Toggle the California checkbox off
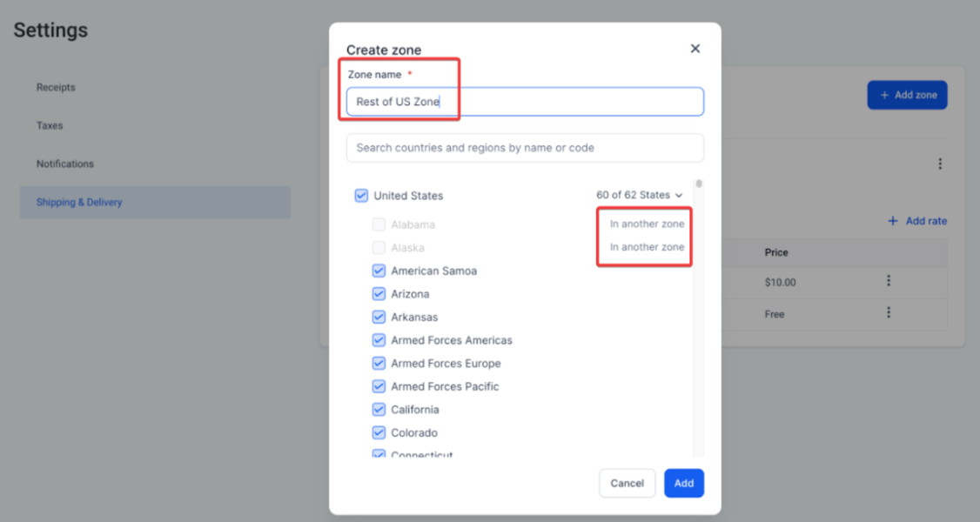The width and height of the screenshot is (980, 522). coord(379,410)
